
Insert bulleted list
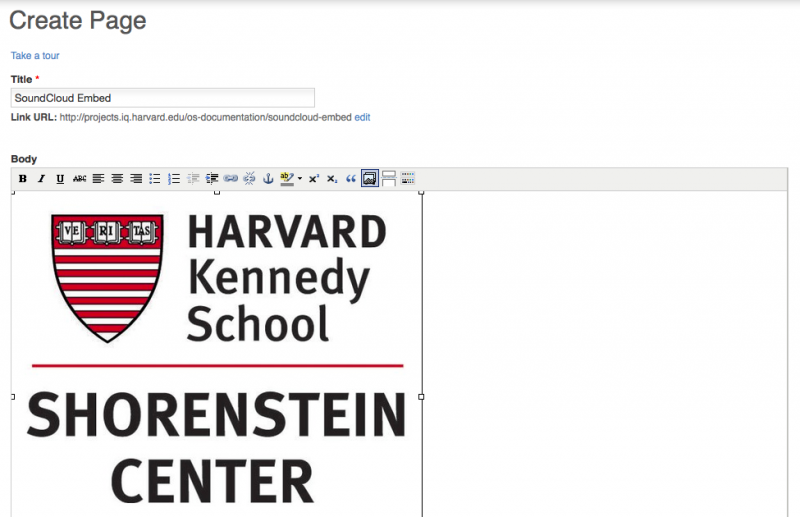tap(155, 179)
